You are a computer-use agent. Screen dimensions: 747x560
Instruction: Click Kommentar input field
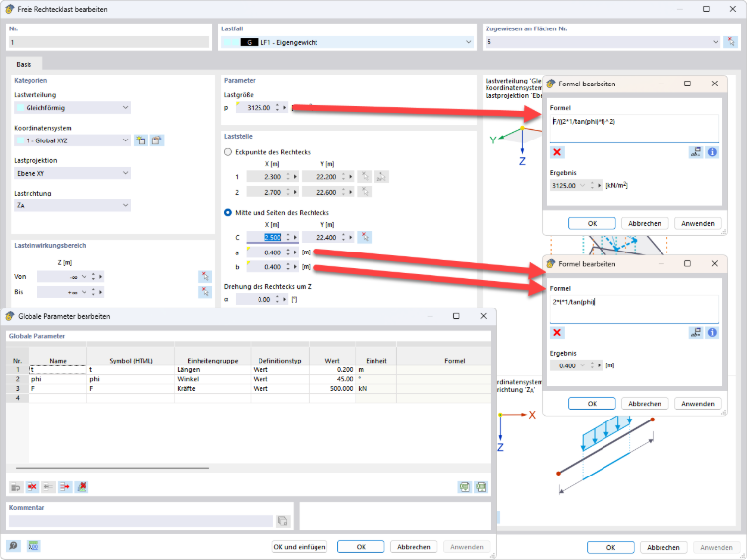(141, 521)
